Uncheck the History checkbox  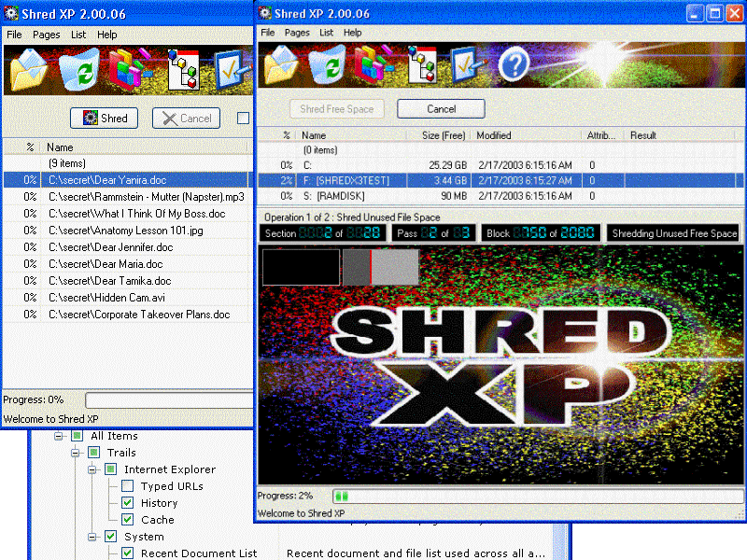point(127,503)
